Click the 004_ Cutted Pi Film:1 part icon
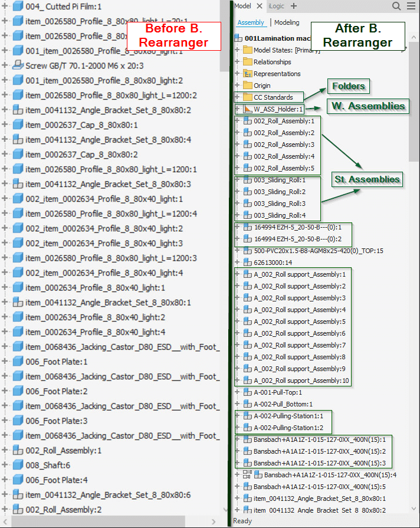420x528 pixels. click(x=18, y=6)
